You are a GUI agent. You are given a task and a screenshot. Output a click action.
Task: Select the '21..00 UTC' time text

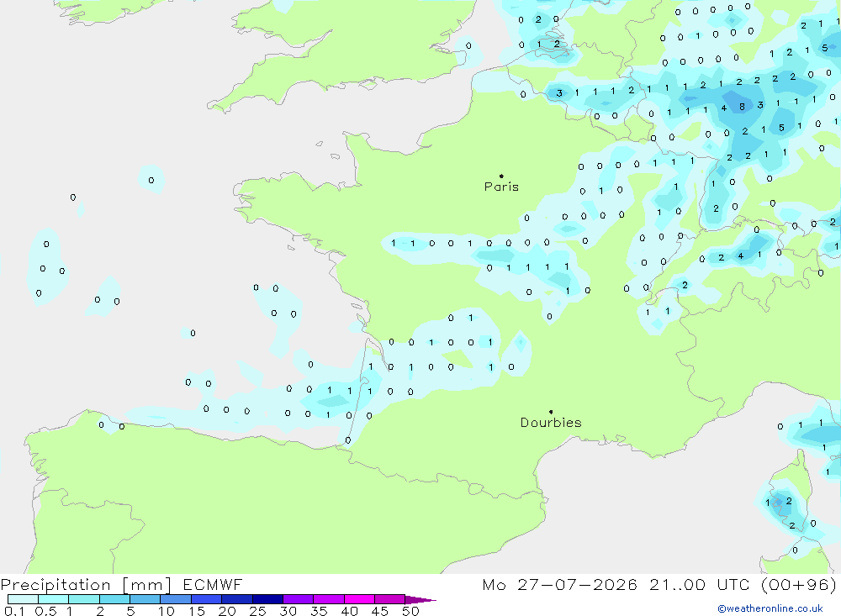click(698, 584)
